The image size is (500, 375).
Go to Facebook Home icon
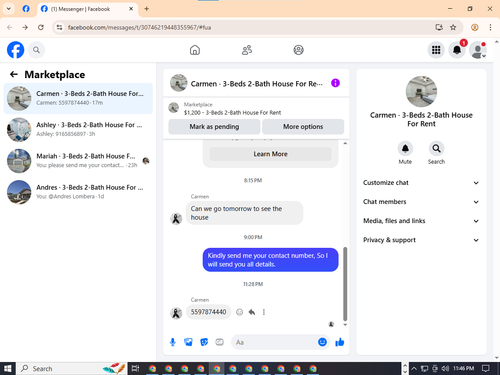pos(195,50)
